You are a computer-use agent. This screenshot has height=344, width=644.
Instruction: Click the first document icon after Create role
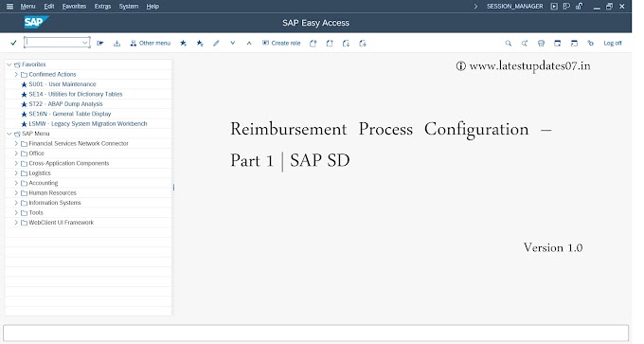click(313, 44)
